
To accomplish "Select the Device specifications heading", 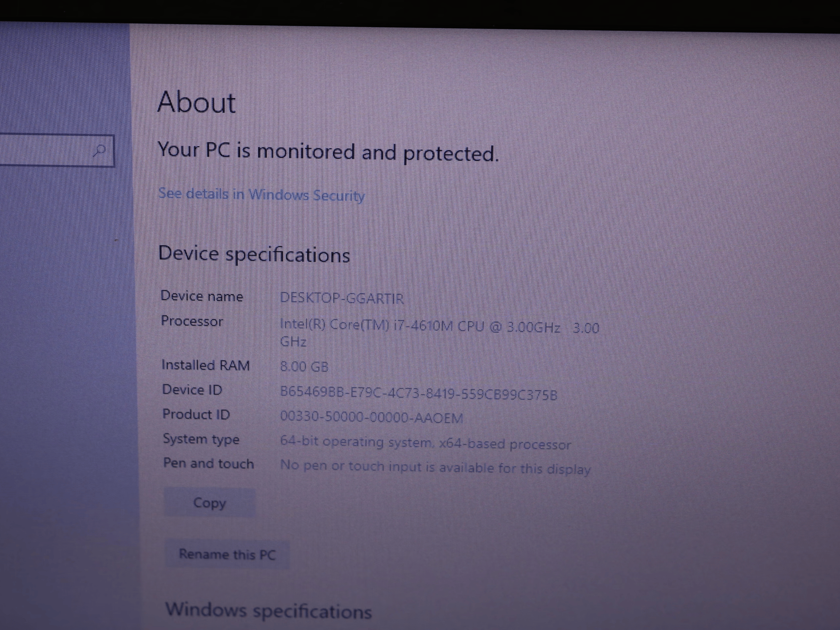I will [254, 255].
